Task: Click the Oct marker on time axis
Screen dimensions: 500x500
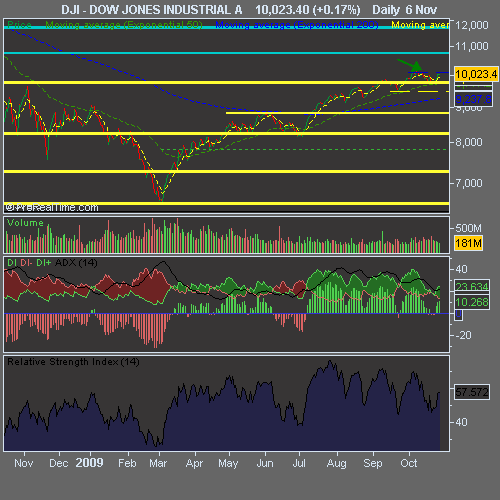Action: 409,463
